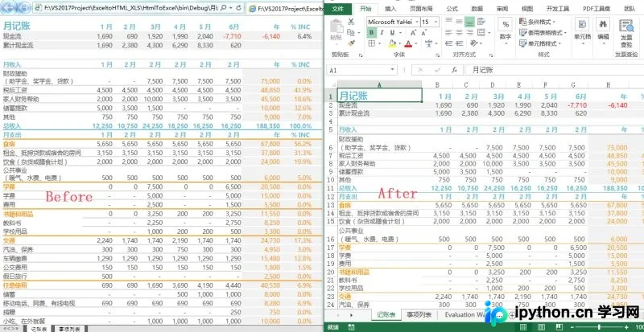
Task: Click the Increase Font Size icon
Action: click(x=413, y=33)
